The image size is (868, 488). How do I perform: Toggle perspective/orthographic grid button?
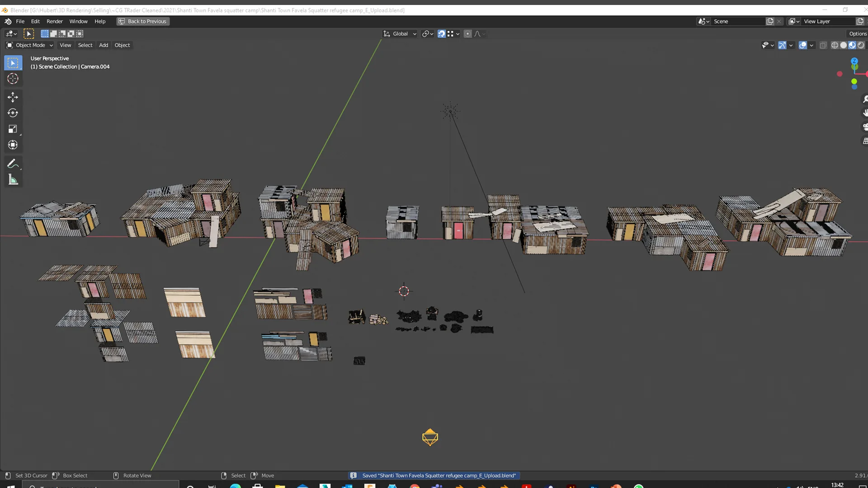pos(865,141)
